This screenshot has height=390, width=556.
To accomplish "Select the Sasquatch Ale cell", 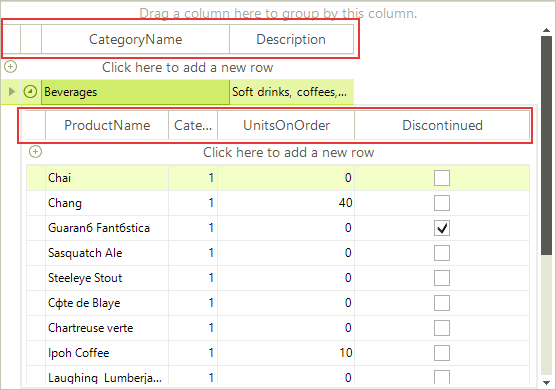I will (x=107, y=253).
